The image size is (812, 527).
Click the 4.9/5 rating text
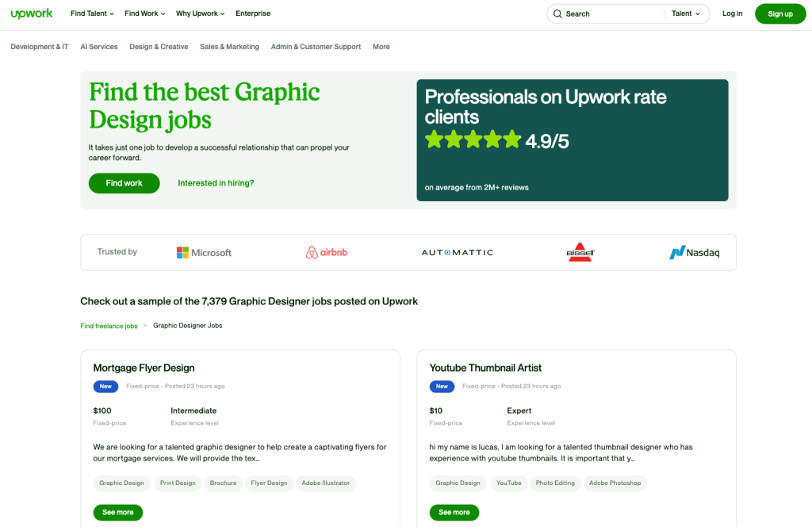[x=547, y=141]
